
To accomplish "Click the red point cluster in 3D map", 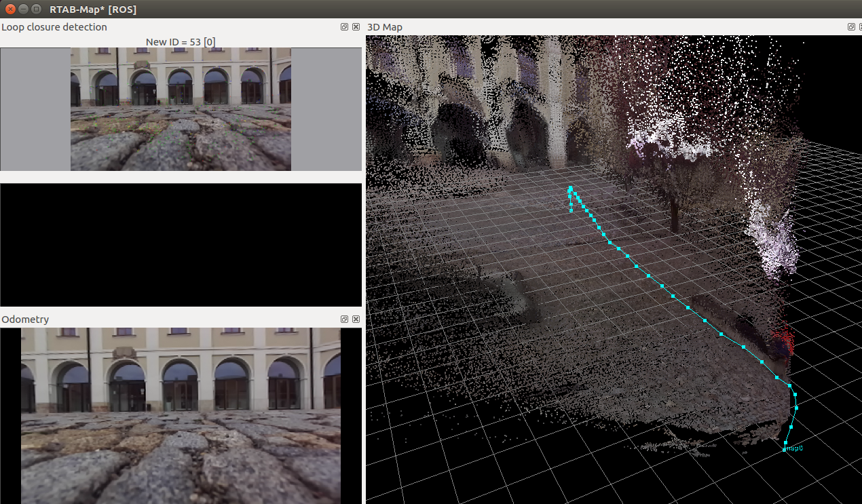I will (x=783, y=337).
